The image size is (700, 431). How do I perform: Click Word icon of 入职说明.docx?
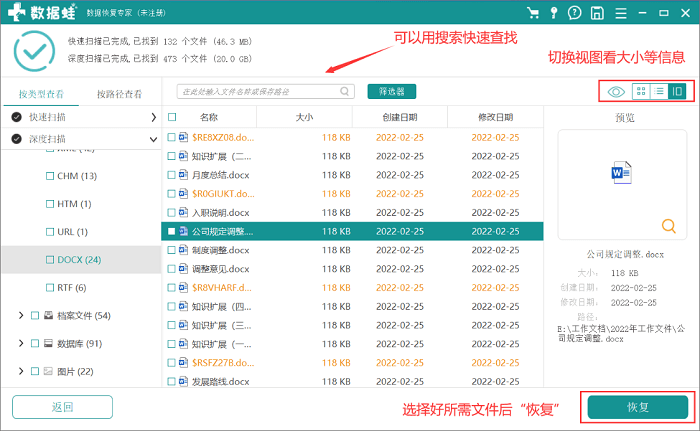click(183, 212)
